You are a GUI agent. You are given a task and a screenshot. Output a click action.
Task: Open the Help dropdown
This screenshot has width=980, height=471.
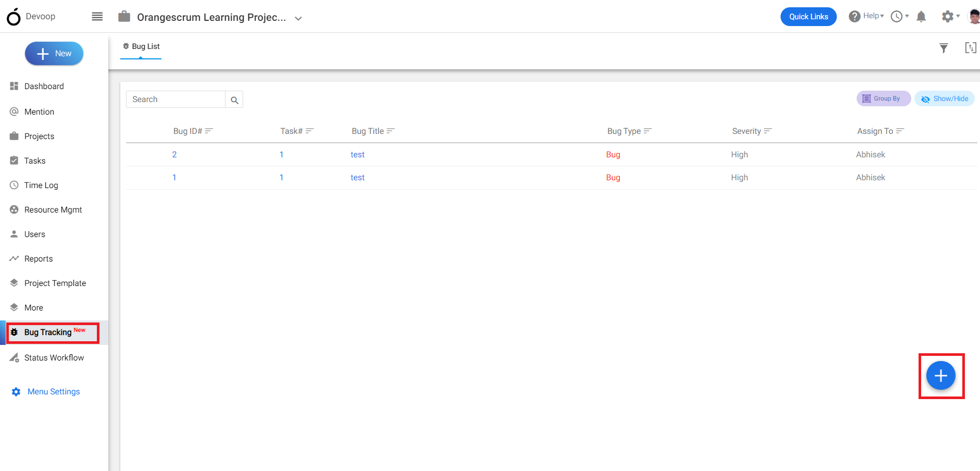tap(866, 16)
